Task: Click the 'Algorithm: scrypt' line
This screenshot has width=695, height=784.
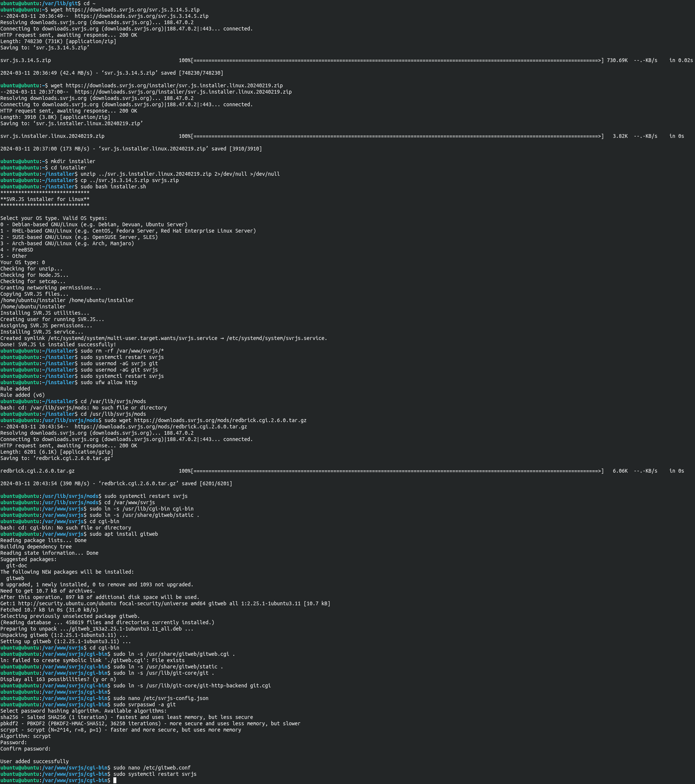Action: click(26, 736)
